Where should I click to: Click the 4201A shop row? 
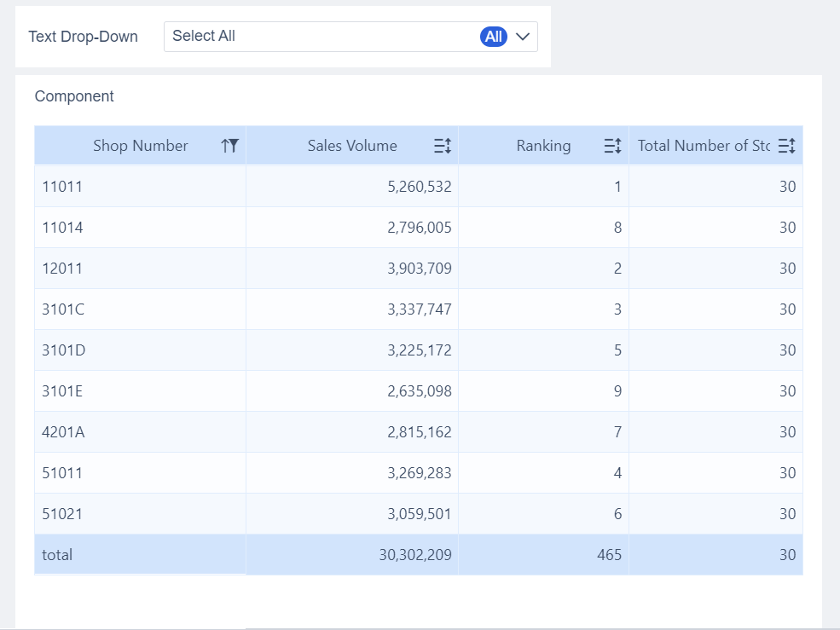tap(63, 432)
